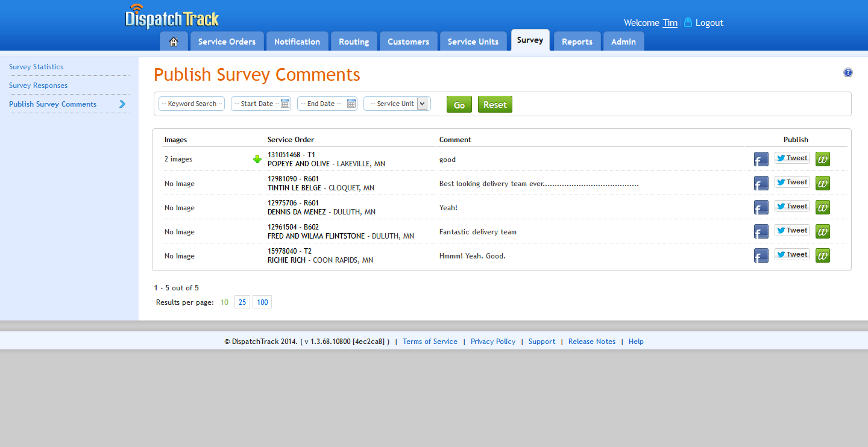This screenshot has height=447, width=868.
Task: Open Survey Statistics in the sidebar
Action: click(x=36, y=66)
